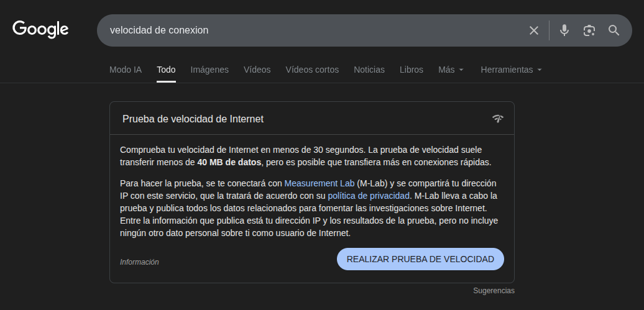
Task: Click the speed test Wi-Fi icon
Action: coord(497,119)
